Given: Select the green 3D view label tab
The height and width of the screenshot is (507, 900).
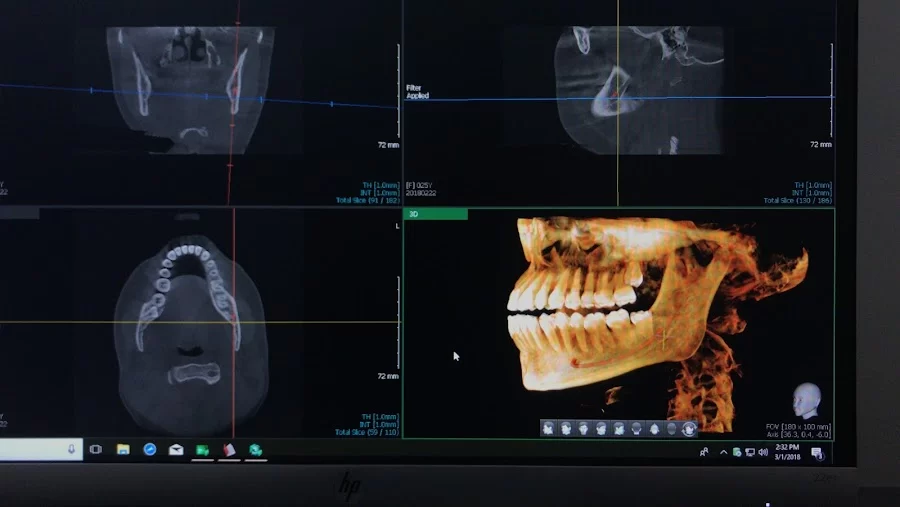Looking at the screenshot, I should click(436, 214).
